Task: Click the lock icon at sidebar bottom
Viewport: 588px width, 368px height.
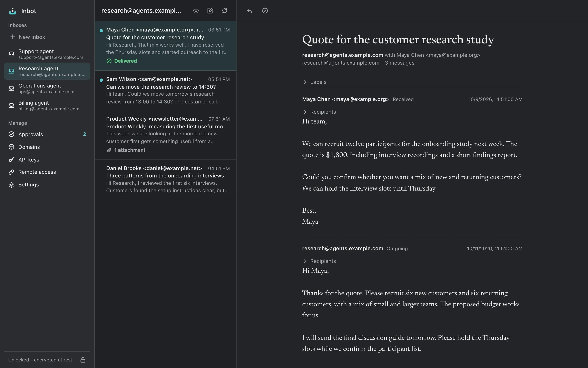Action: (83, 360)
